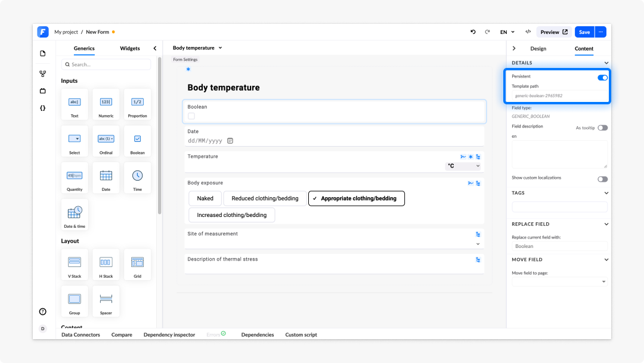The image size is (644, 363).
Task: Expand the Site of measurement dropdown
Action: [x=478, y=244]
